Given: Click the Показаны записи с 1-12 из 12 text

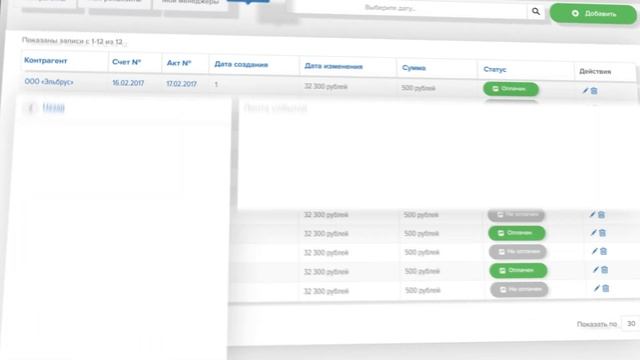Looking at the screenshot, I should [x=72, y=41].
